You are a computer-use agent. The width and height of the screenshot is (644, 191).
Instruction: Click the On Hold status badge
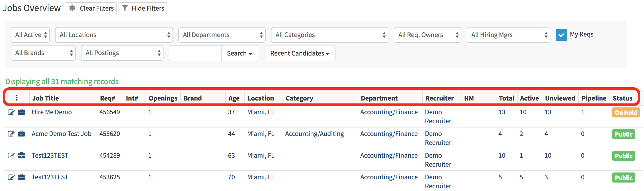(x=626, y=113)
